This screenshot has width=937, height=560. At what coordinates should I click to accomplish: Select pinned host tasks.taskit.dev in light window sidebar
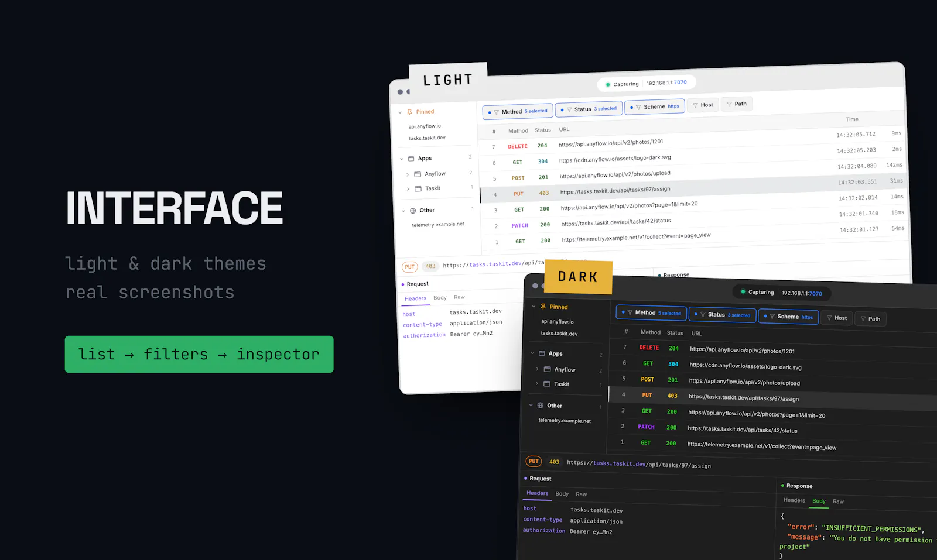pos(427,138)
